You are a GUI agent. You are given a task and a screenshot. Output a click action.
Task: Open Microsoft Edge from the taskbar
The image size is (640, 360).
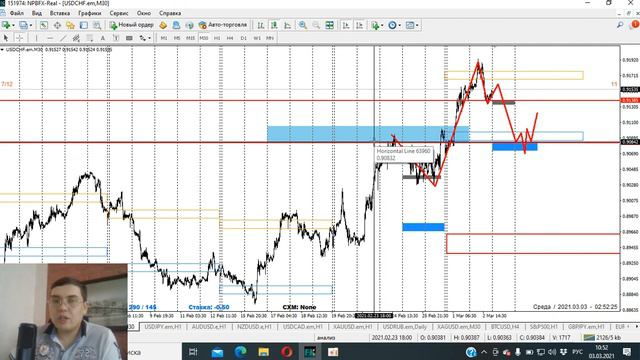click(240, 351)
